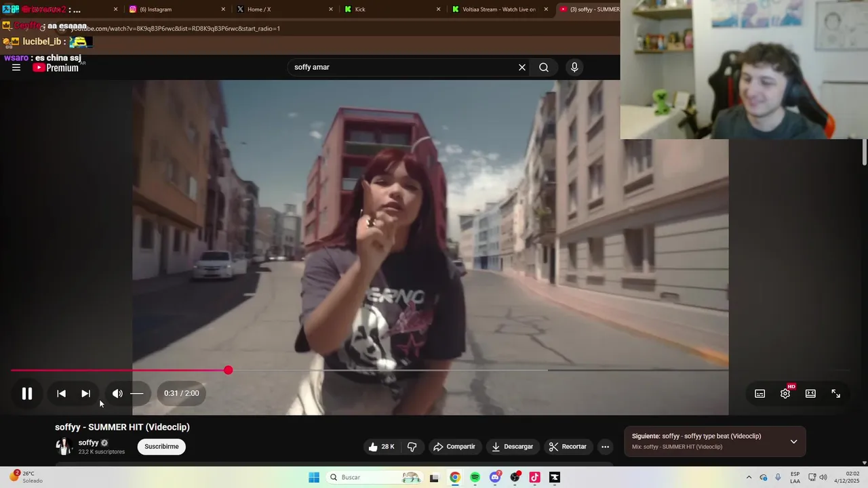868x488 pixels.
Task: Open Chrome from the taskbar
Action: 455,477
